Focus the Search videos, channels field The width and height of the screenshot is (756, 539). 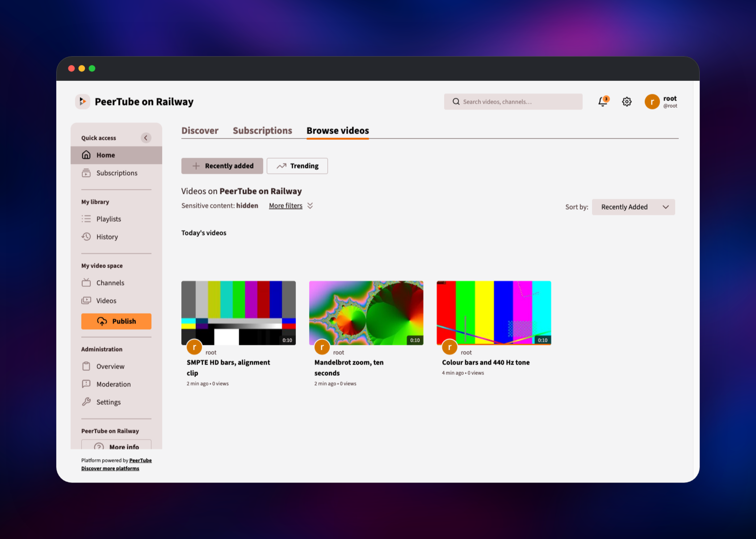[513, 102]
